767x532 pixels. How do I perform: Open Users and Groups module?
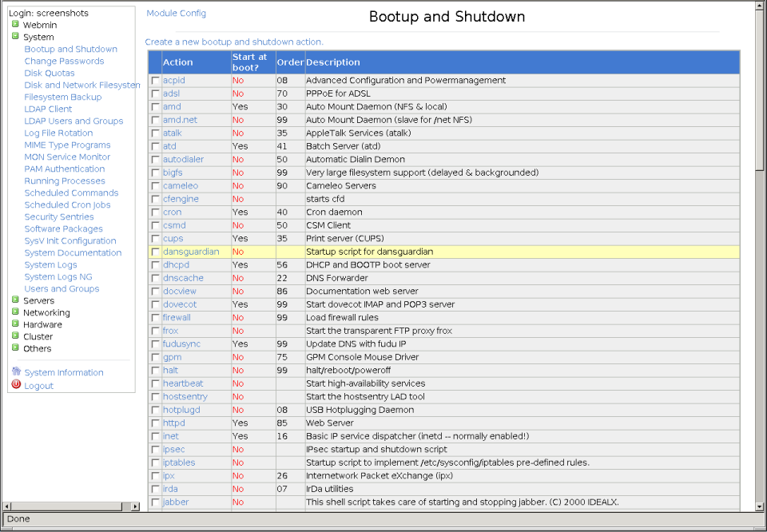point(62,288)
